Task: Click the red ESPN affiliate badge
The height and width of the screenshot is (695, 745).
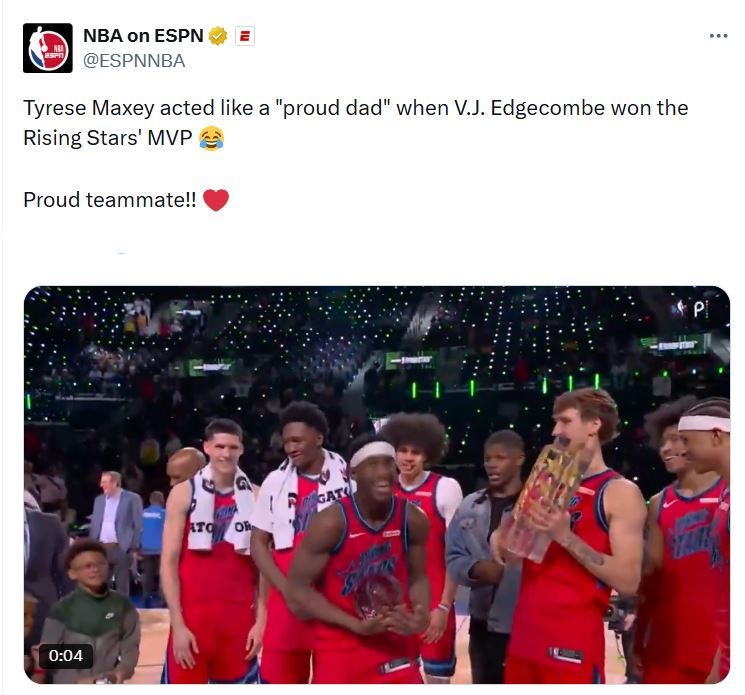Action: coord(245,36)
